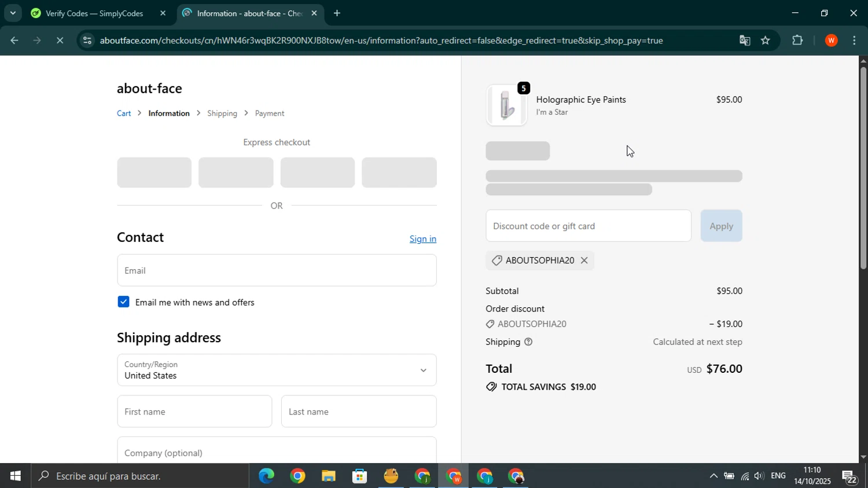The width and height of the screenshot is (868, 488).
Task: Click the TOTAL SAVINGS $19.00 line
Action: (x=541, y=387)
